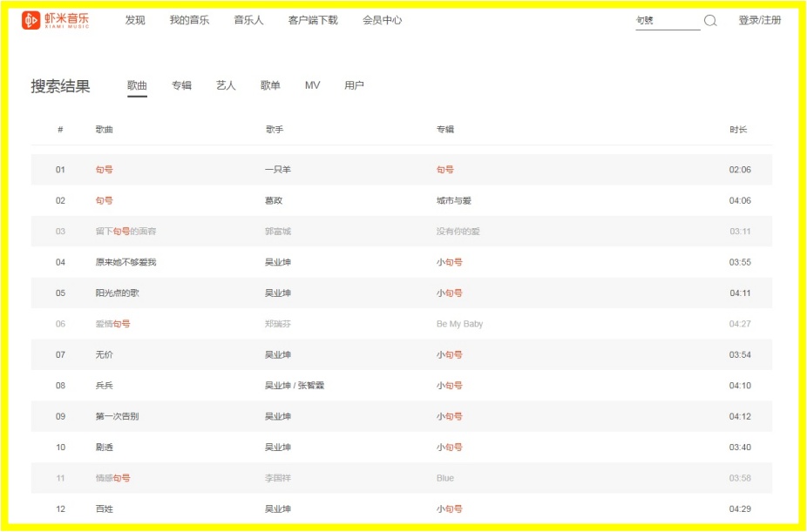The image size is (807, 532).
Task: Switch to the 专辑 results tab
Action: (x=181, y=85)
